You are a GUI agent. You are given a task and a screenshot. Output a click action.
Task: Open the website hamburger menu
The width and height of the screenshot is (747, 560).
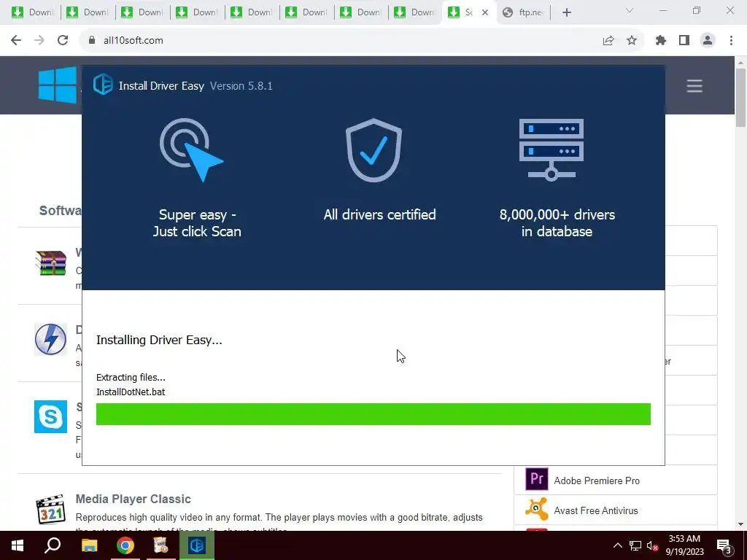(x=694, y=86)
